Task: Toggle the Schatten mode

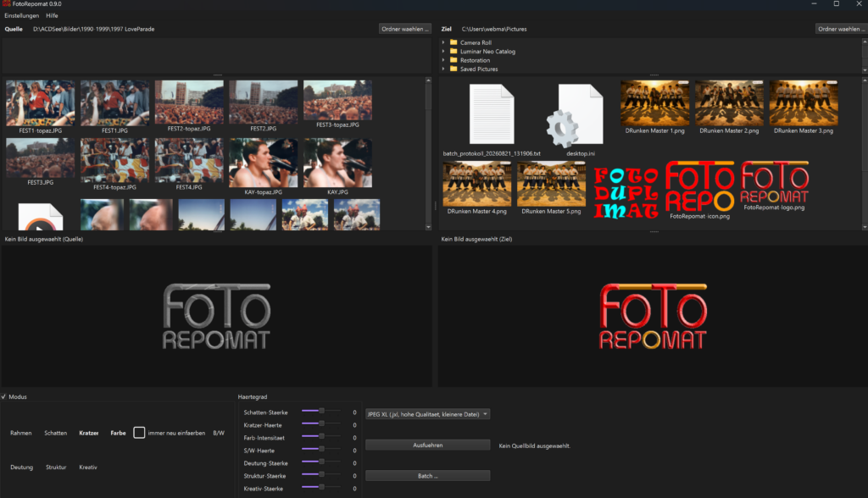Action: point(55,434)
